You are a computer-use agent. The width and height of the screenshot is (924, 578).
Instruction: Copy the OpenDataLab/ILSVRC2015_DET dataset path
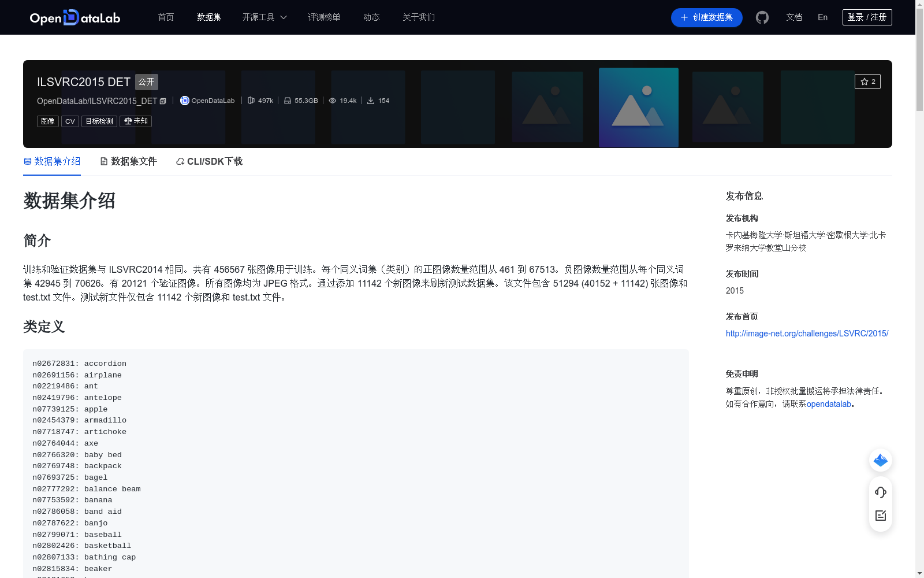click(163, 101)
